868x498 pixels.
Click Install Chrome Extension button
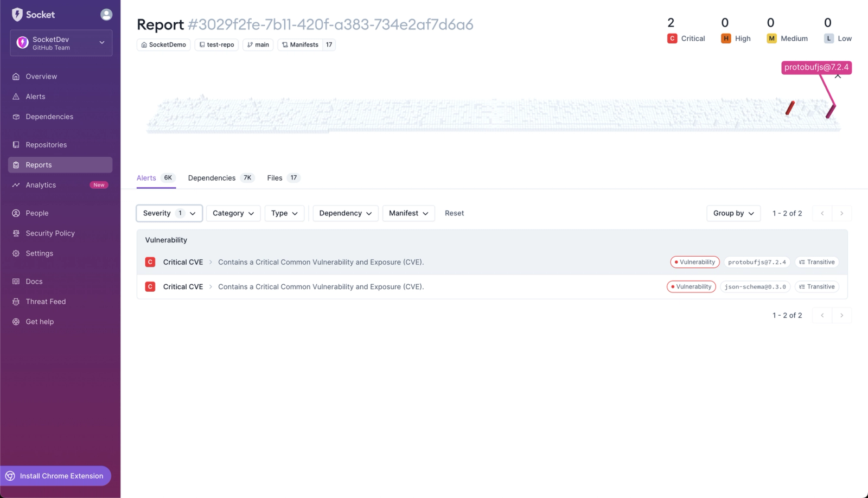pos(55,476)
